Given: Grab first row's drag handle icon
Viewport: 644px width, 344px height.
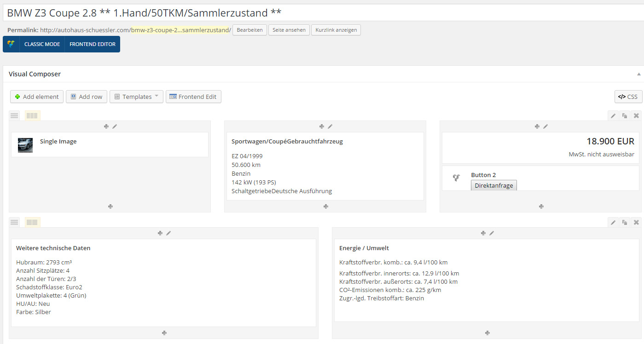Looking at the screenshot, I should coord(14,116).
